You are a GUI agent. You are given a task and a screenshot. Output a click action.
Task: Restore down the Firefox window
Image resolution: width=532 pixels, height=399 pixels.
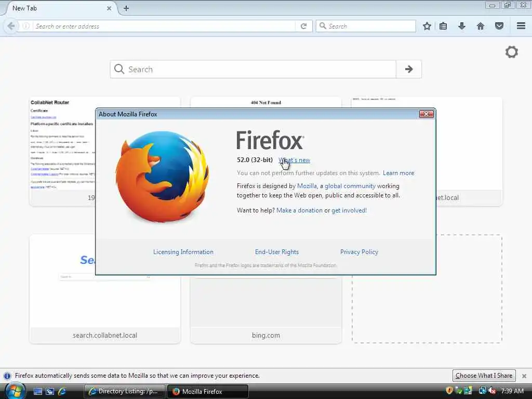(x=508, y=5)
